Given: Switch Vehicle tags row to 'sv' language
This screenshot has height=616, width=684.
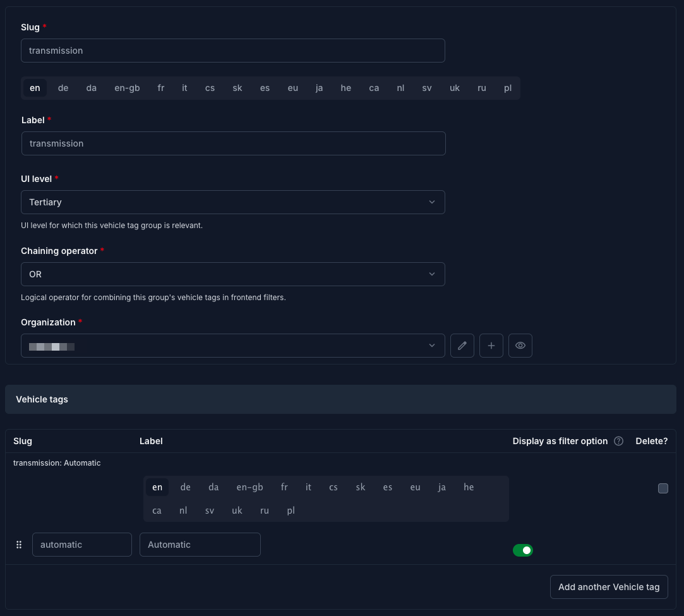Looking at the screenshot, I should pos(210,510).
